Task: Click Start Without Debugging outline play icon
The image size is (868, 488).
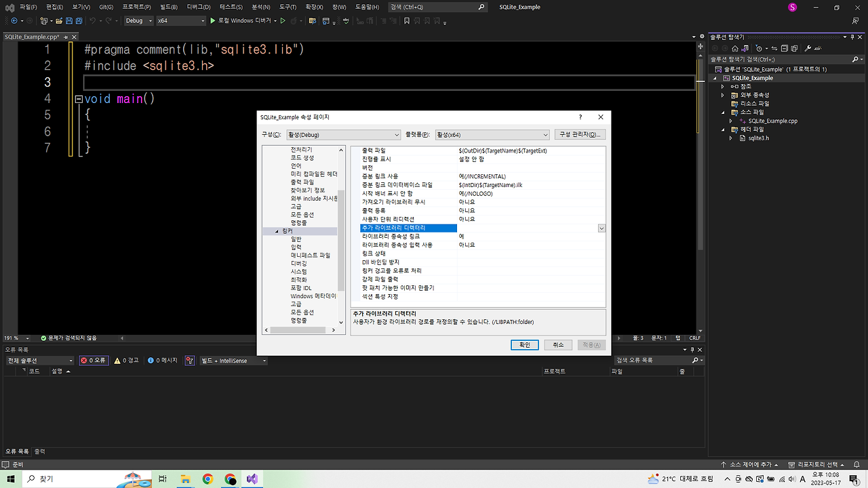Action: pyautogui.click(x=283, y=20)
